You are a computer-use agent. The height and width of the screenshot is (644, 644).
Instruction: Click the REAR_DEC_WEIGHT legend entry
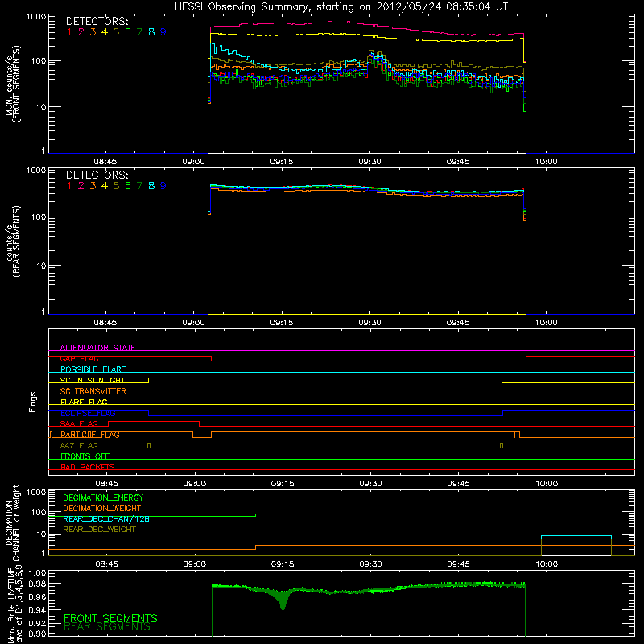coord(99,530)
